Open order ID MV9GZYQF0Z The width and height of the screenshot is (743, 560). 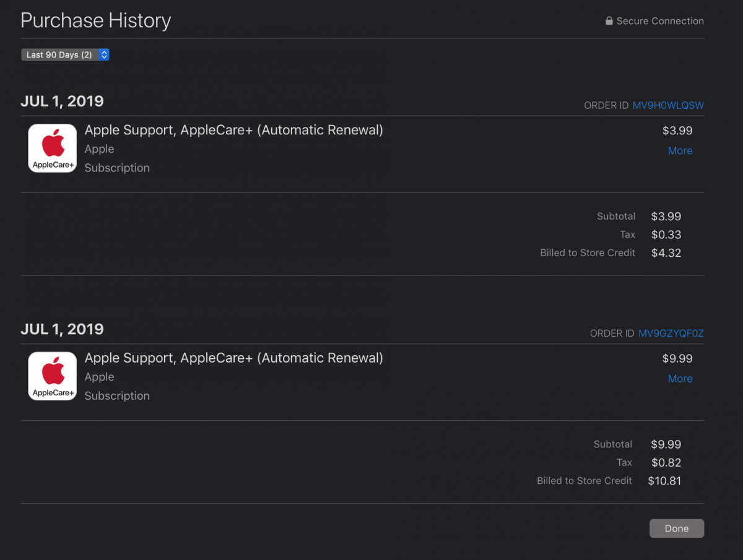click(x=671, y=333)
